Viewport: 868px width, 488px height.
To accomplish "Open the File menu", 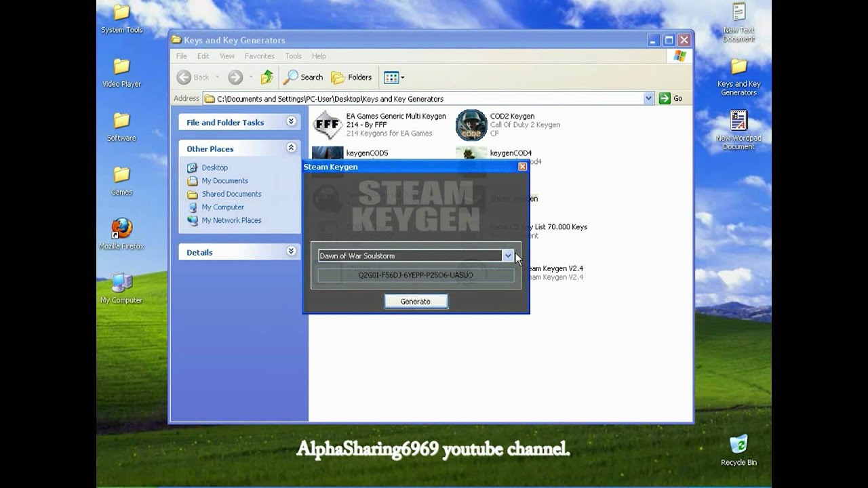I will click(x=182, y=56).
